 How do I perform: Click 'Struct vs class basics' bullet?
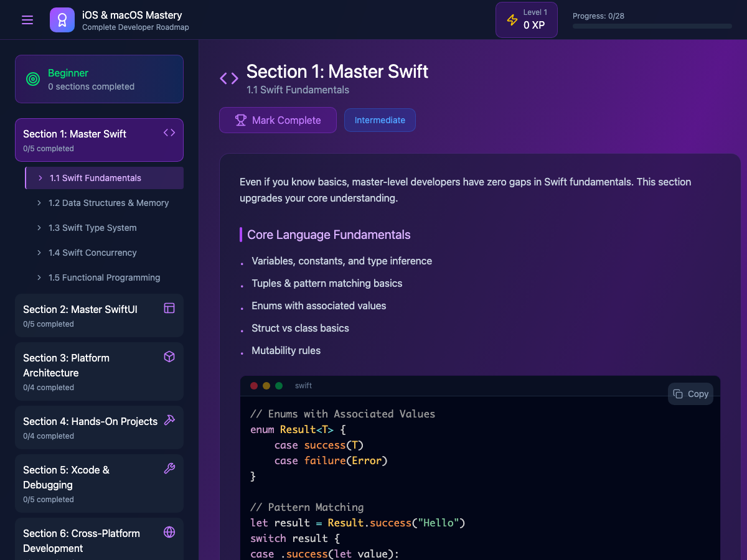click(300, 328)
